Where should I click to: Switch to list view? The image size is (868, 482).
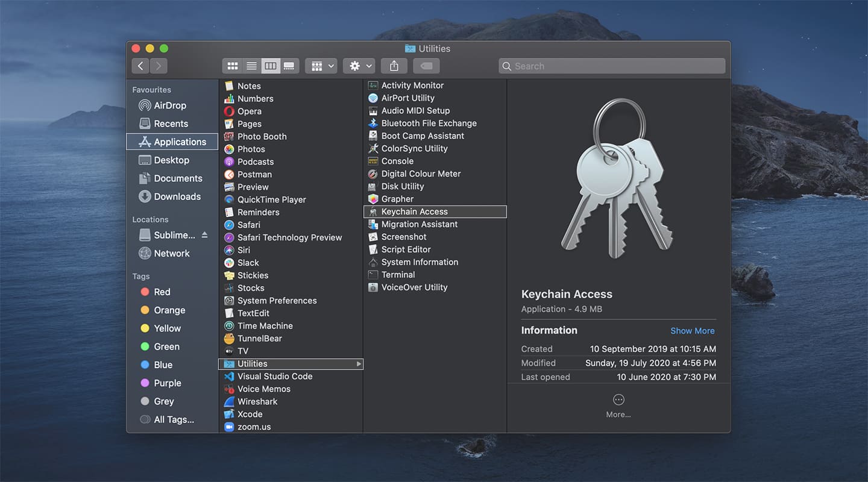(x=251, y=66)
